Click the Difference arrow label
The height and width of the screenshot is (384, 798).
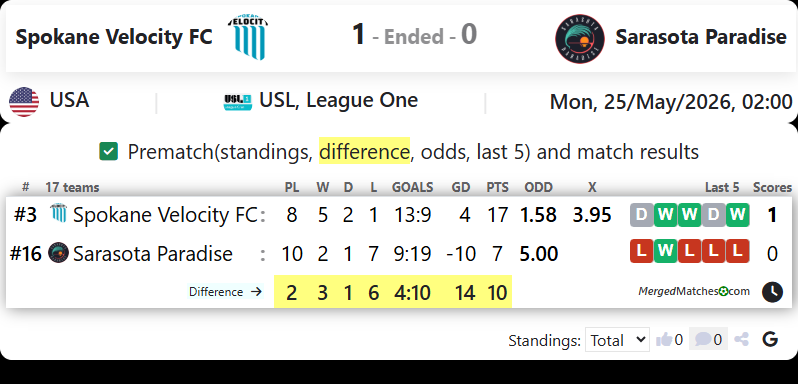(x=225, y=292)
